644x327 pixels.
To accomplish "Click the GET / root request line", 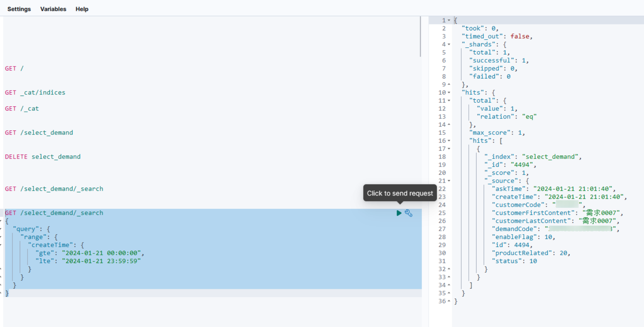I will [x=14, y=69].
